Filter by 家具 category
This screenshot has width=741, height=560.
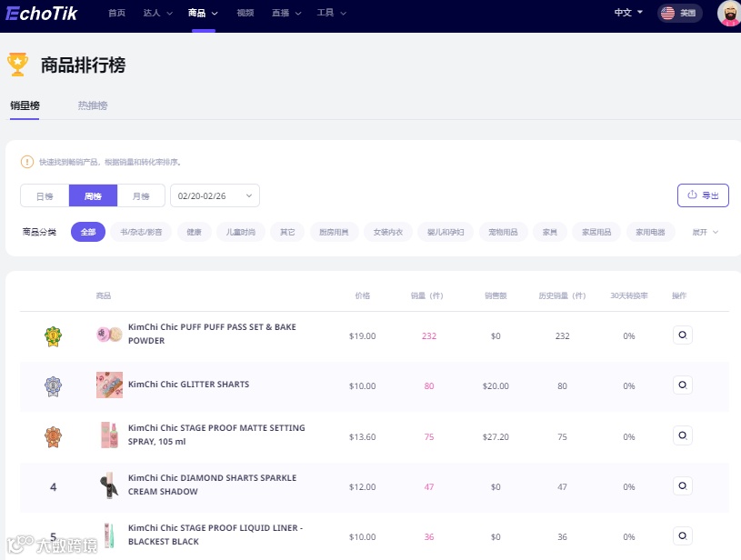[x=549, y=232]
